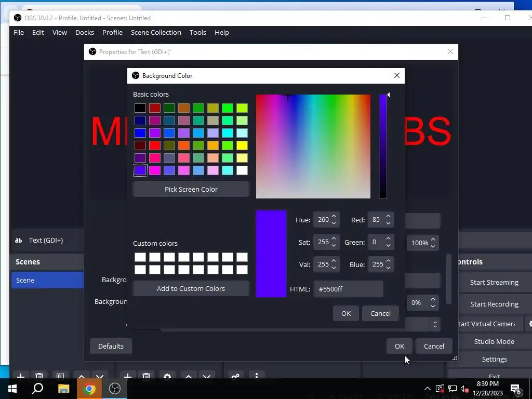This screenshot has height=399, width=532.
Task: Click Add to Custom Colors
Action: pos(191,288)
